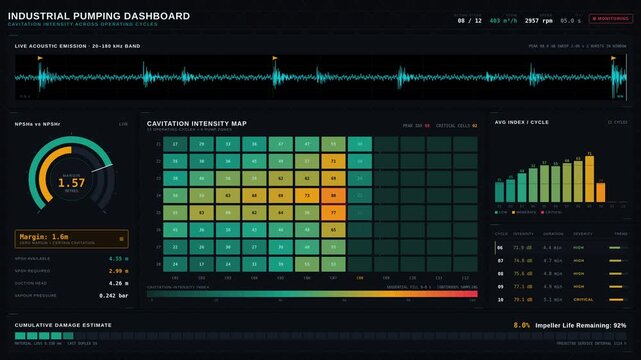Select the 4.26 m suction head value
Image resolution: width=641 pixels, height=360 pixels.
tap(119, 283)
